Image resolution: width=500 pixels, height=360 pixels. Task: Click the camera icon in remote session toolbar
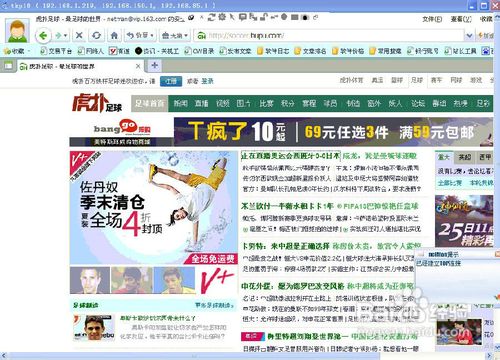point(304,17)
